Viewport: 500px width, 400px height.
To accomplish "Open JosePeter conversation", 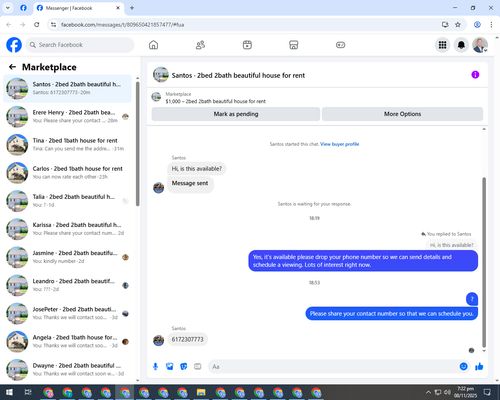I will point(67,313).
